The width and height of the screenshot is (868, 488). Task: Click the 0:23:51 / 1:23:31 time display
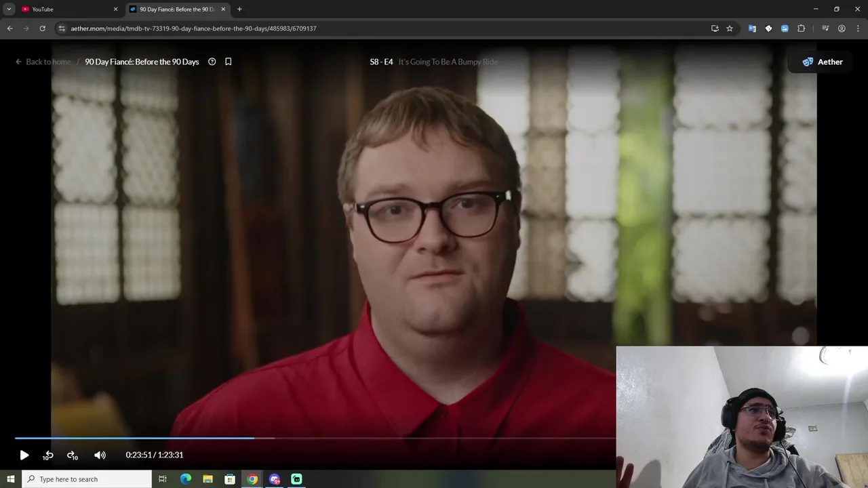click(155, 455)
